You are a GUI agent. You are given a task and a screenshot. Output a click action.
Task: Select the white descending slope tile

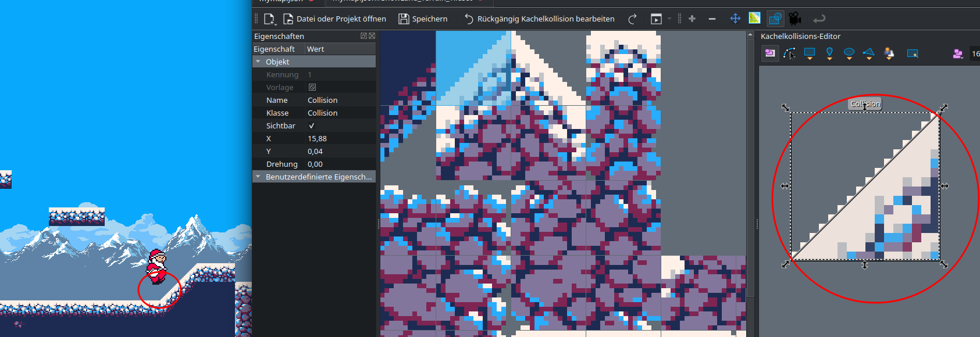point(548,68)
